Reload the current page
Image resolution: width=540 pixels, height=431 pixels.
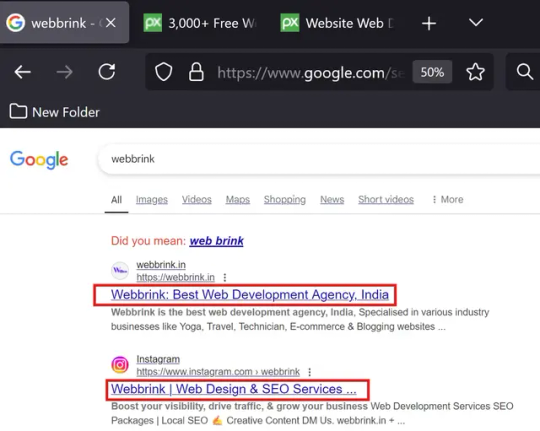(107, 72)
